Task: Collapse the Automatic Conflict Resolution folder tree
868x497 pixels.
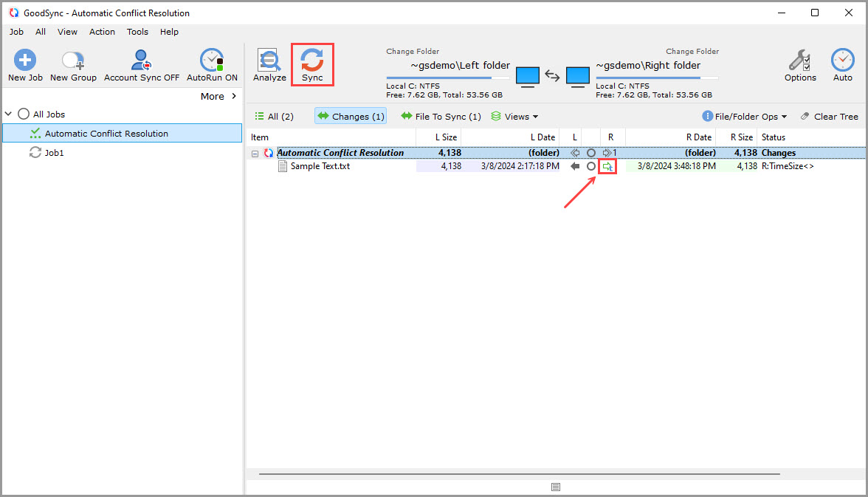Action: [255, 154]
